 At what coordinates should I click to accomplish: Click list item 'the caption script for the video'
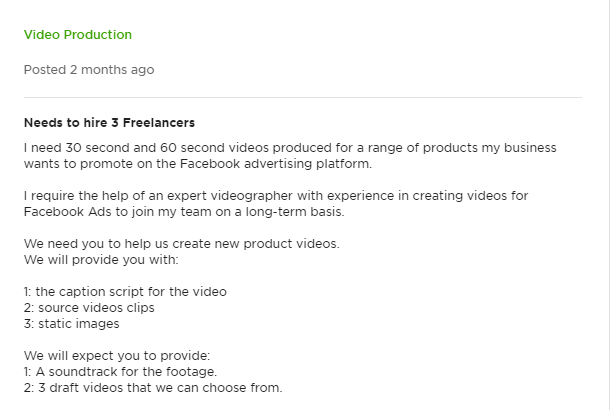click(125, 292)
